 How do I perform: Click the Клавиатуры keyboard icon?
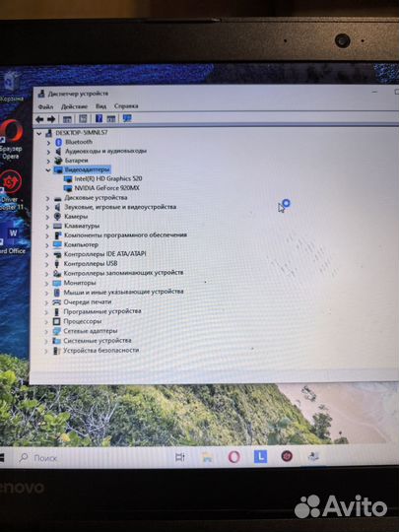pos(57,226)
